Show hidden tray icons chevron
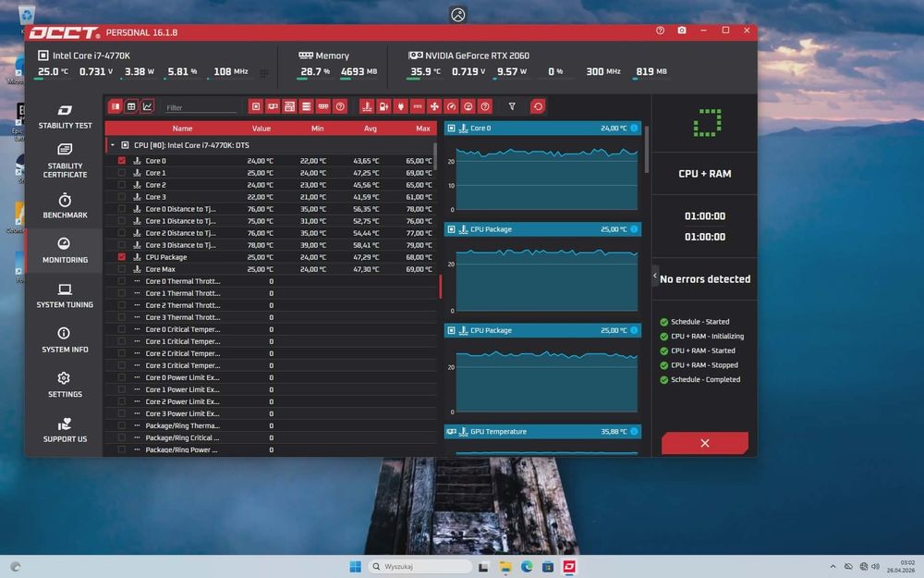 tap(833, 567)
